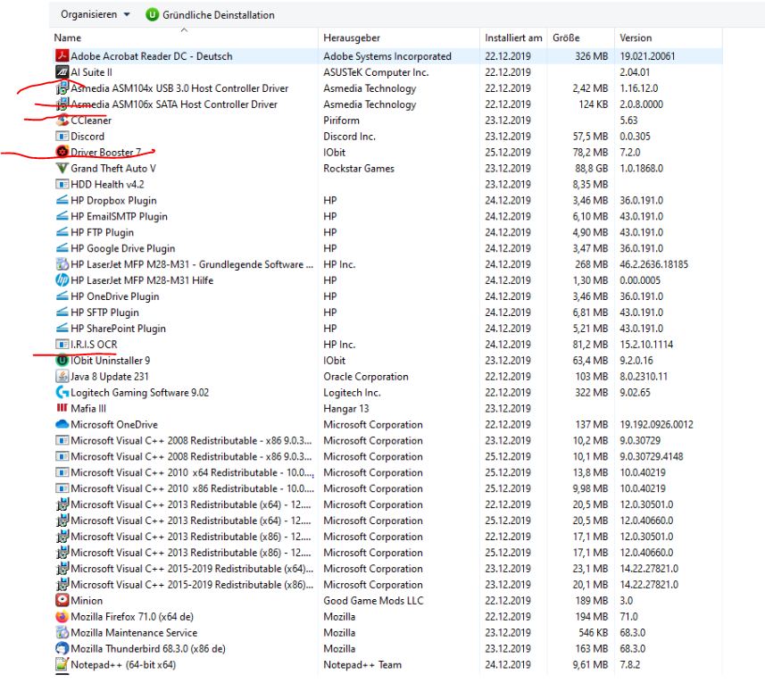Screen dimensions: 765x700
Task: Click the HDD Health v4.2 icon
Action: (x=62, y=185)
